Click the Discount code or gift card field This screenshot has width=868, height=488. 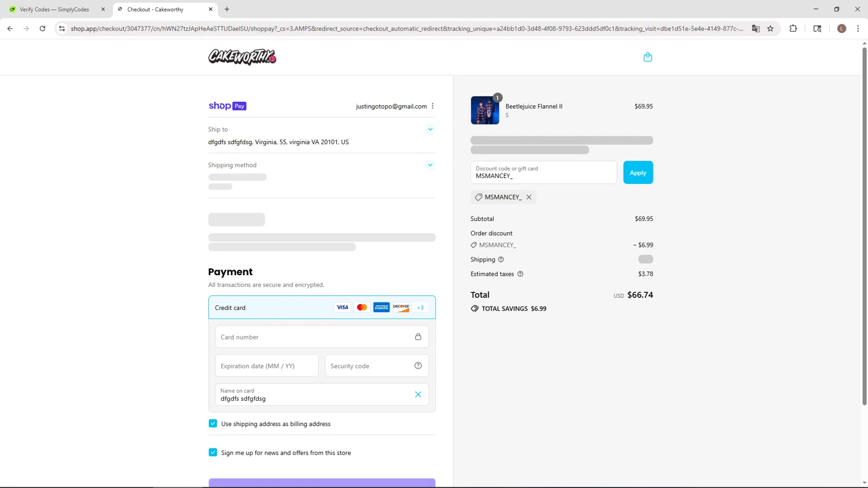(543, 172)
